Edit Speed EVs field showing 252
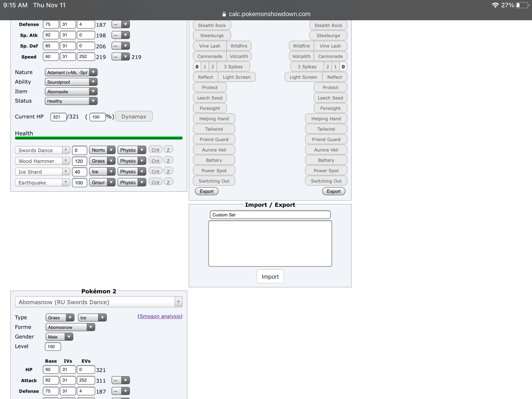Image resolution: width=532 pixels, height=399 pixels. 86,57
